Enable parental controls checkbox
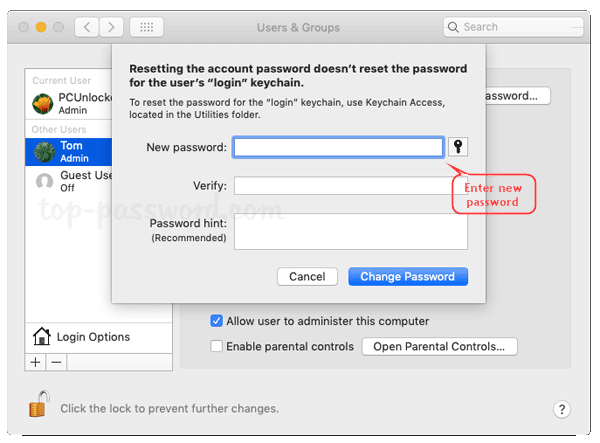 click(x=216, y=346)
